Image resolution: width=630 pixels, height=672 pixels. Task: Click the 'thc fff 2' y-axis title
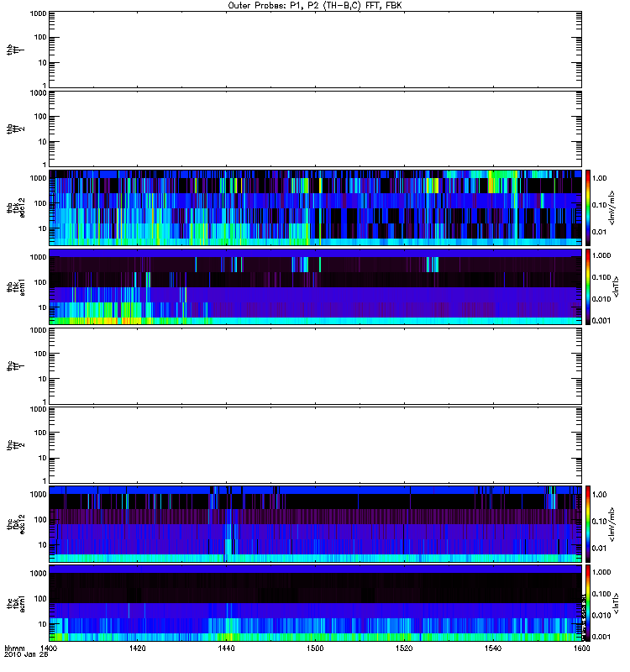(16, 445)
